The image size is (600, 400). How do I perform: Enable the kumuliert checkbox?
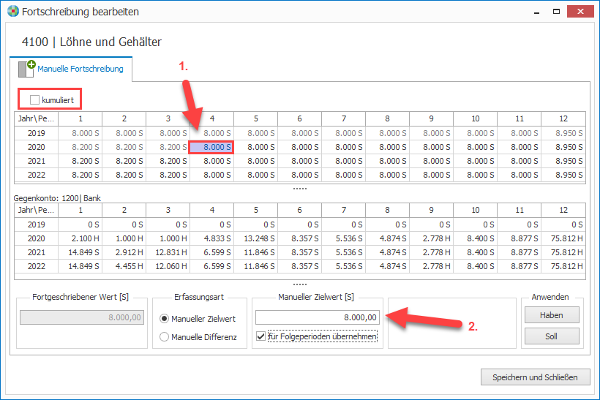[35, 100]
